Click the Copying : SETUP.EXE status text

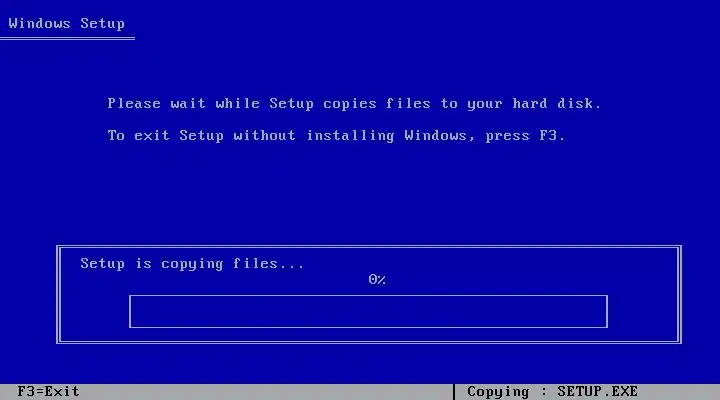(552, 391)
